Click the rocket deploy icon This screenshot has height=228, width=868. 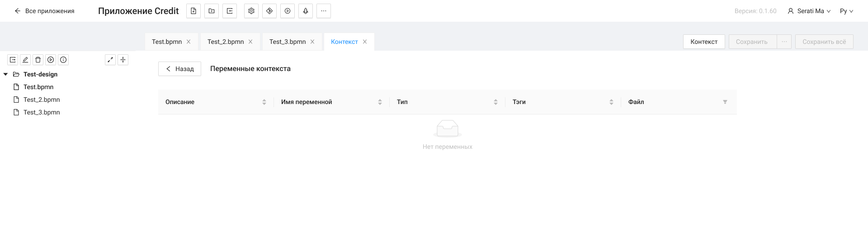306,11
